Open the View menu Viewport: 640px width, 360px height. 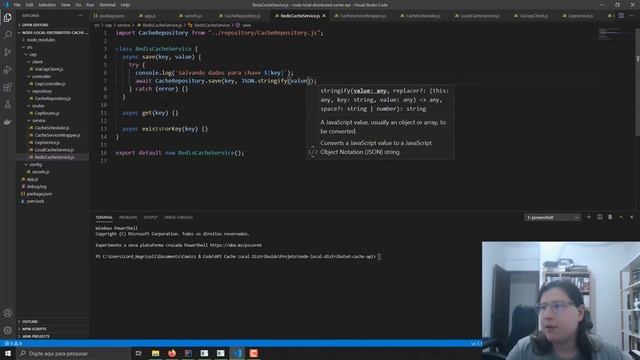pos(66,5)
